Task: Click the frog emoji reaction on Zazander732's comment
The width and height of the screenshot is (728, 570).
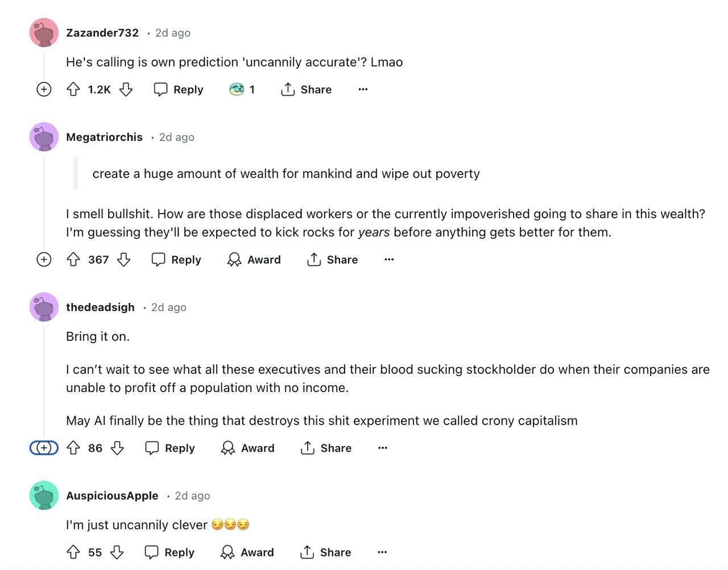Action: point(237,89)
